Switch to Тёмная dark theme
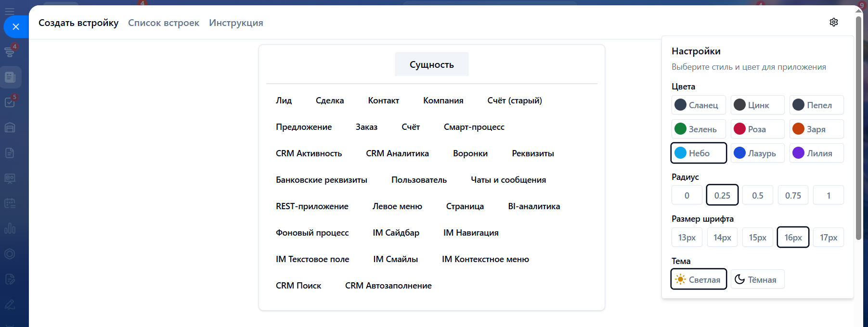This screenshot has width=868, height=327. coord(757,279)
